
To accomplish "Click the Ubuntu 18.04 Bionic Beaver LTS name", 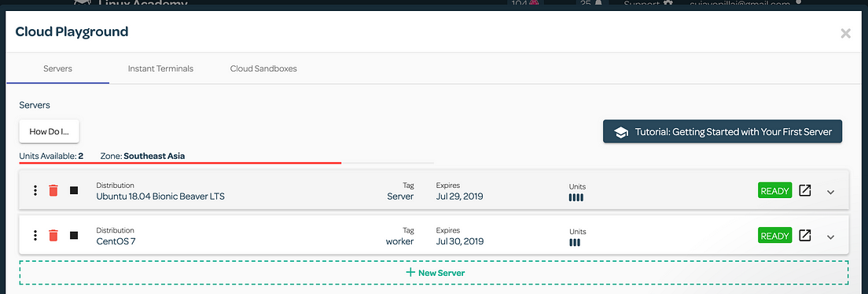I will [x=160, y=196].
